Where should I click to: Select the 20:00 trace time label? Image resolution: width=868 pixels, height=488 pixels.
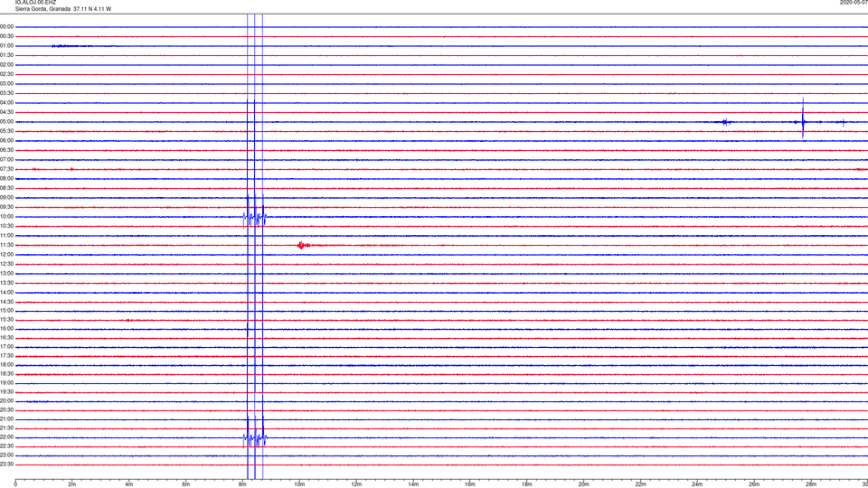tap(7, 401)
